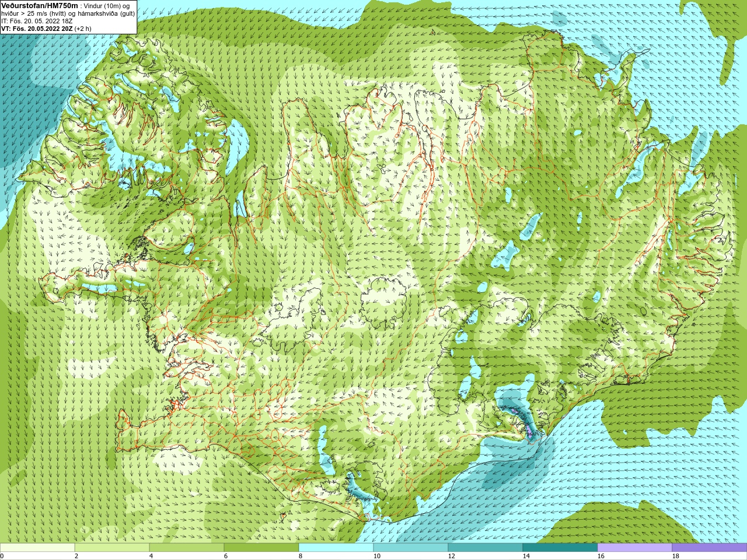The image size is (747, 560).
Task: Click the "IT: Fös. 20. 05. 2022 18Z" line
Action: [37, 21]
